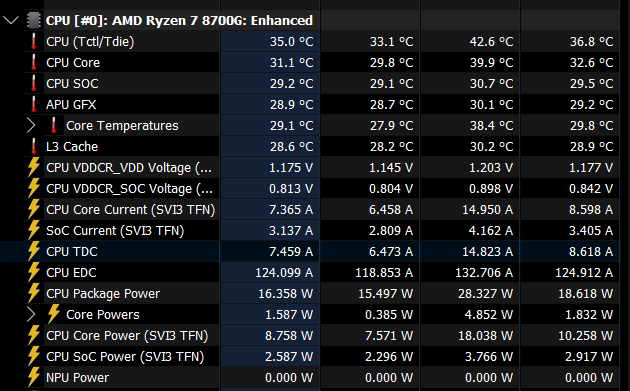The height and width of the screenshot is (391, 630).
Task: Select the CPU EDC label
Action: 71,272
